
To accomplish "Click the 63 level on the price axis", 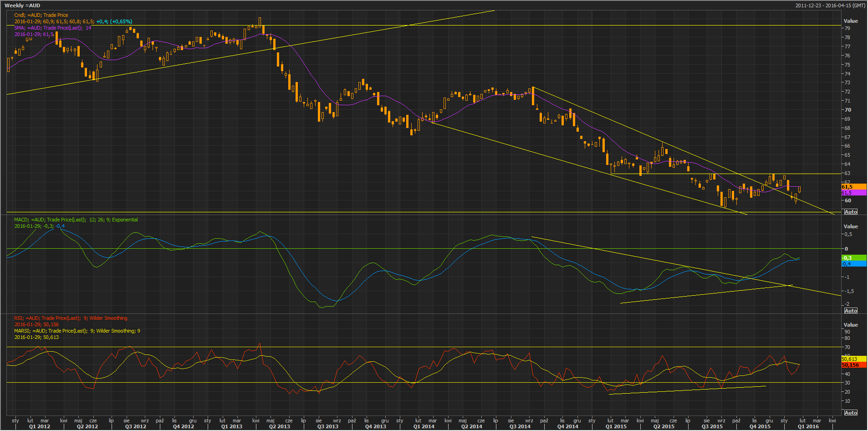I will point(847,173).
